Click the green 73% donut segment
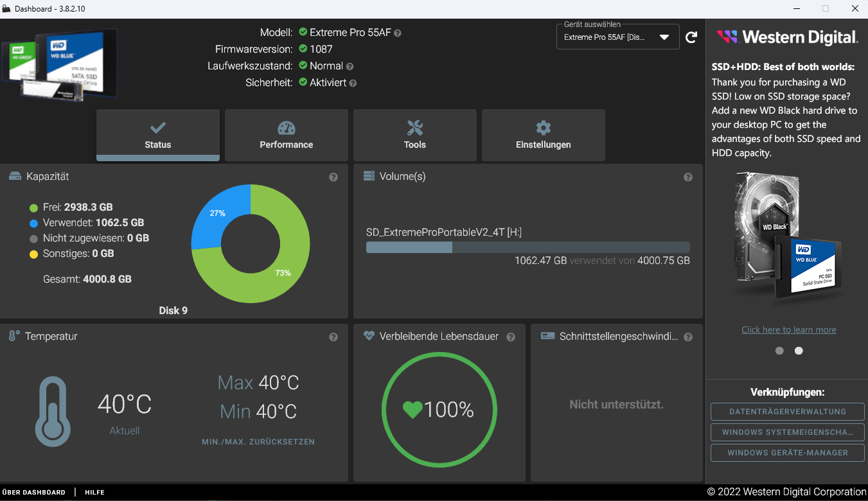The width and height of the screenshot is (868, 501). 283,273
